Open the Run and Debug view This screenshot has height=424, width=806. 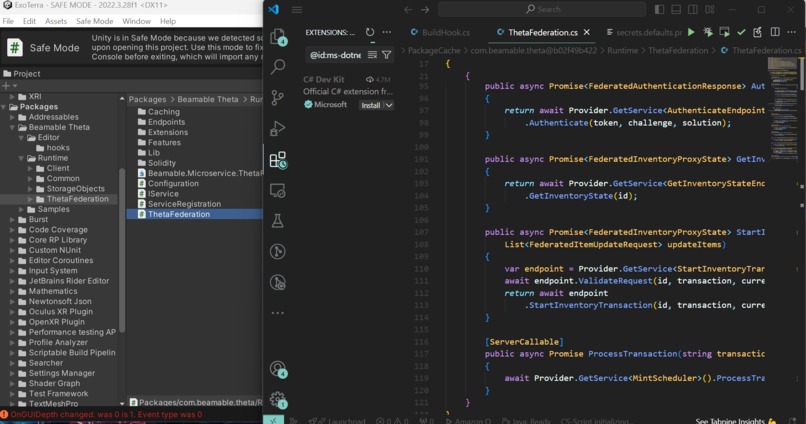tap(278, 128)
